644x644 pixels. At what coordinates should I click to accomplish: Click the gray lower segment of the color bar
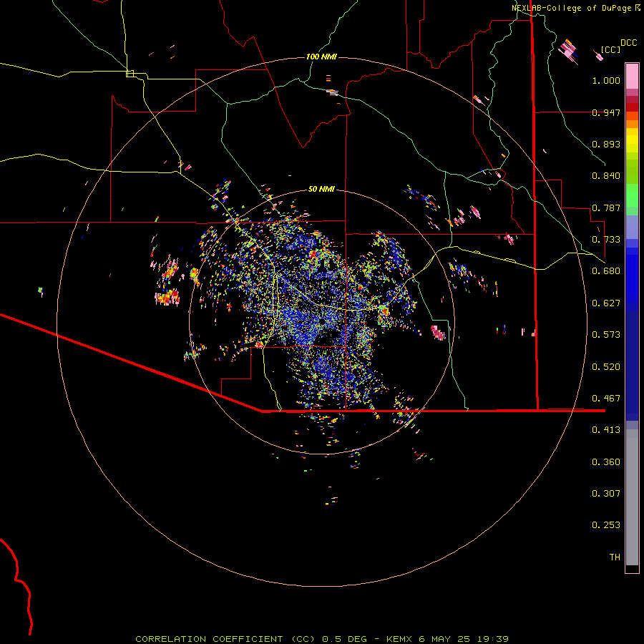point(632,497)
